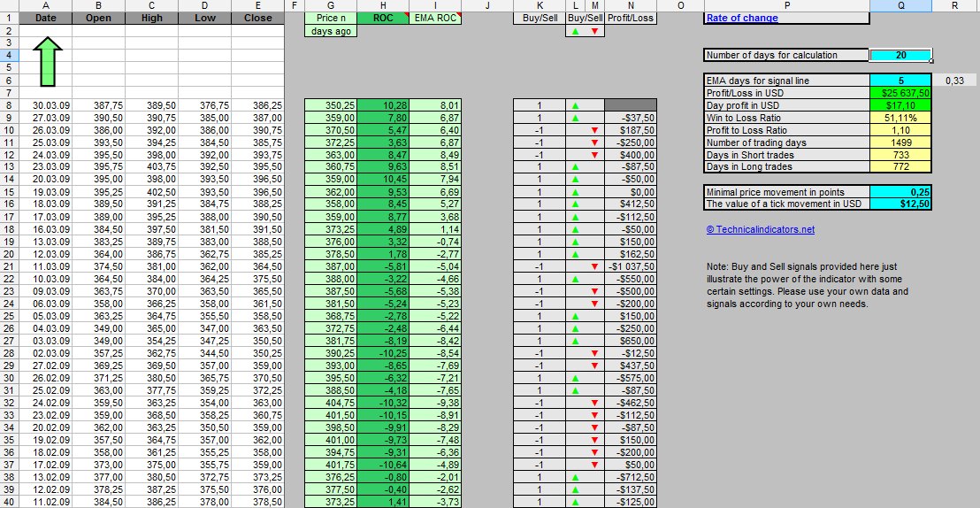Select the Day profit value $17,10
Image resolution: width=980 pixels, height=508 pixels.
pyautogui.click(x=900, y=105)
